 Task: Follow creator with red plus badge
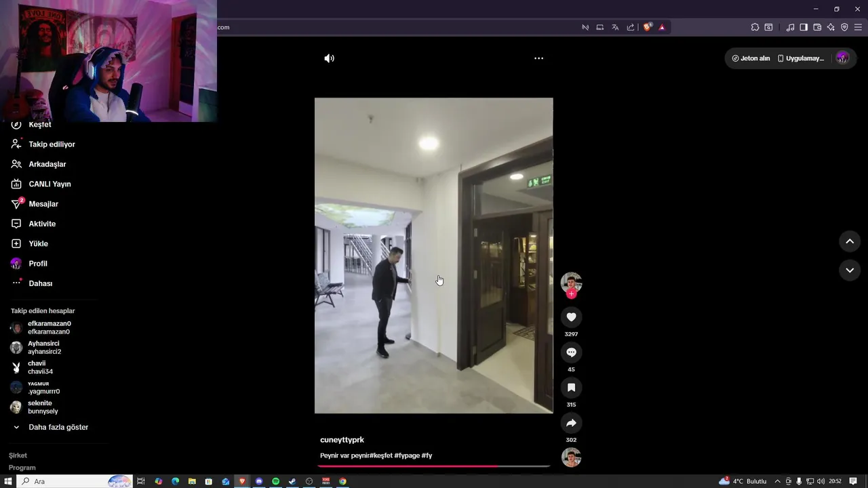pyautogui.click(x=572, y=294)
